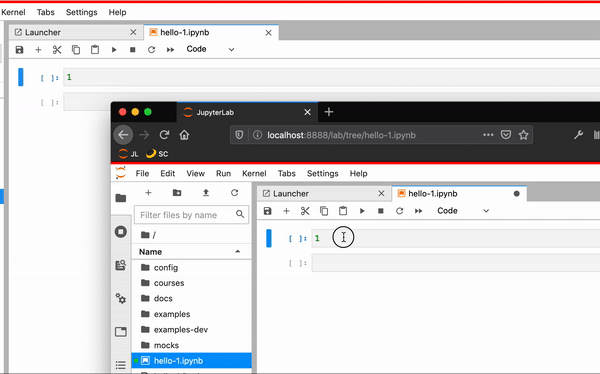Open Table of Contents sidebar panel
Viewport: 600px width, 374px height.
coord(121,365)
